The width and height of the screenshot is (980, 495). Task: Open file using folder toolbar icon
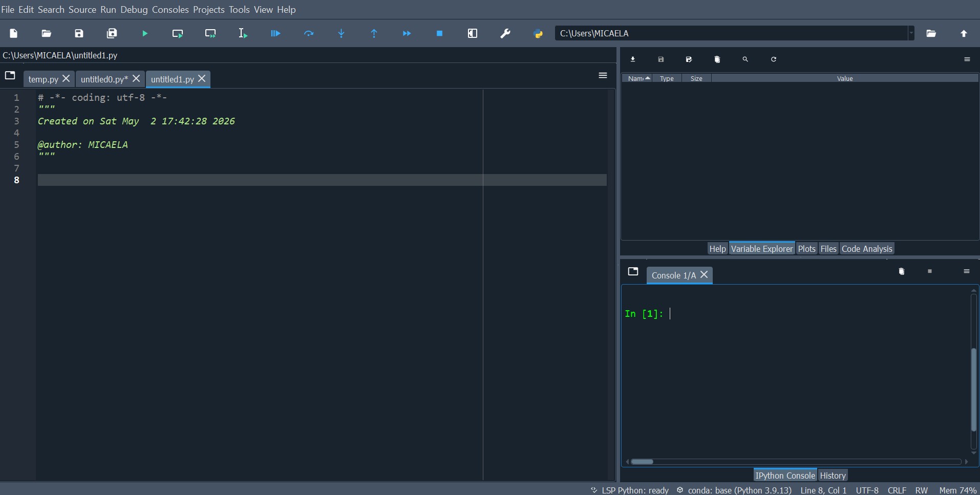(47, 33)
